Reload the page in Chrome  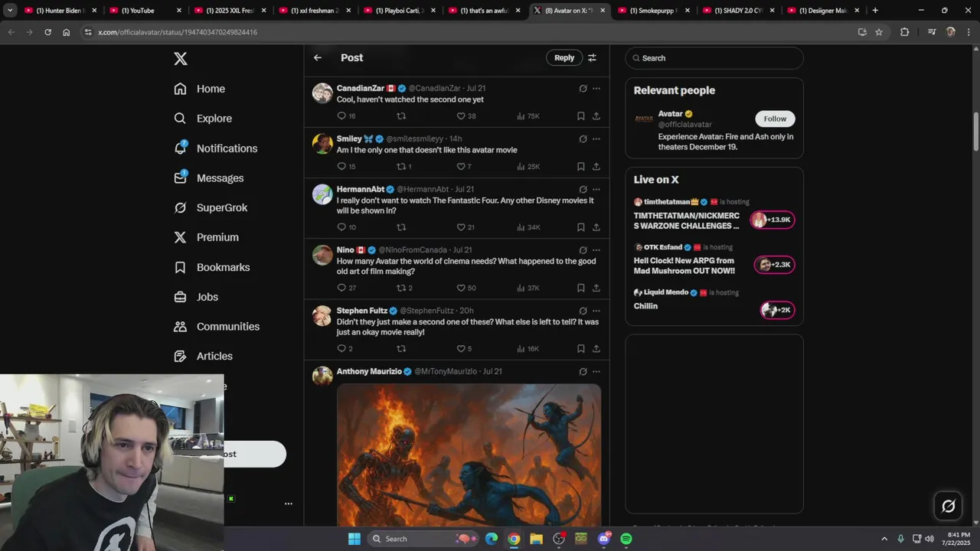[x=47, y=32]
